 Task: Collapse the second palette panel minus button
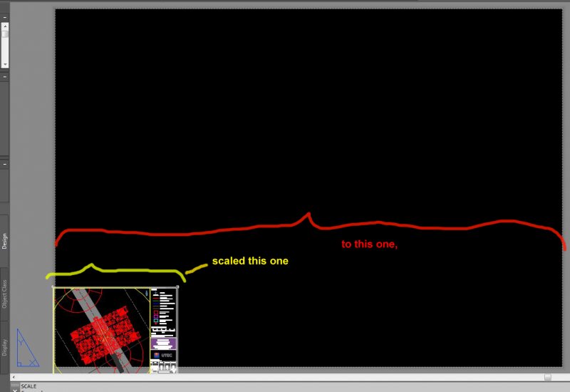[5, 77]
